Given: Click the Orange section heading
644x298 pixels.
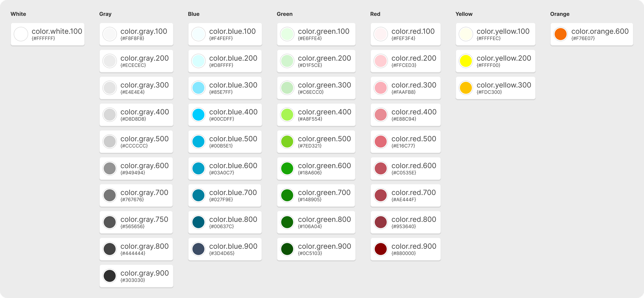Looking at the screenshot, I should (x=560, y=14).
